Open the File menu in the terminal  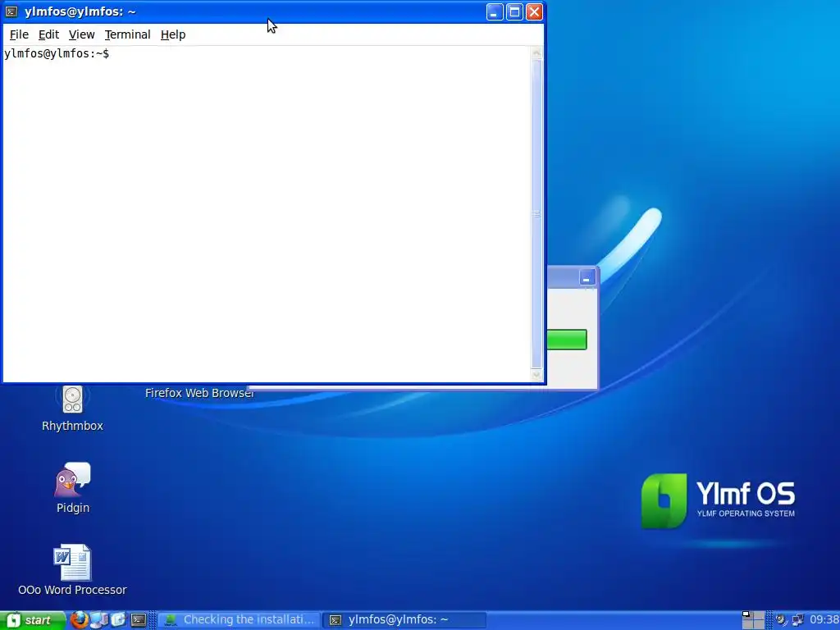tap(19, 34)
